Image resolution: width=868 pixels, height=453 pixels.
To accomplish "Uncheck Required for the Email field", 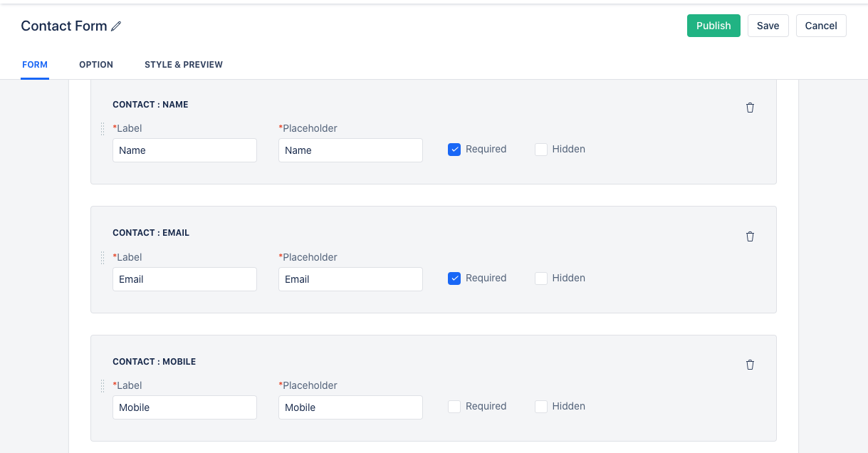I will click(454, 278).
